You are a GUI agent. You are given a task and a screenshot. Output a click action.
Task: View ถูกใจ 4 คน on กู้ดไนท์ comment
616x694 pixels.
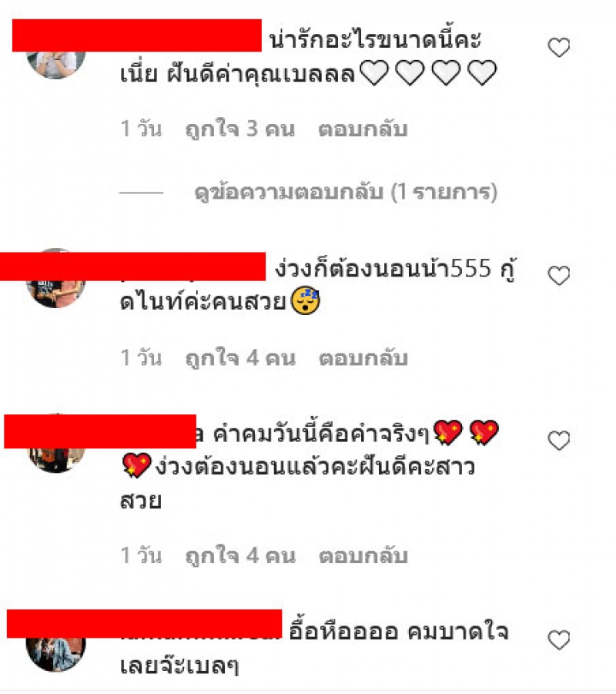tap(239, 357)
